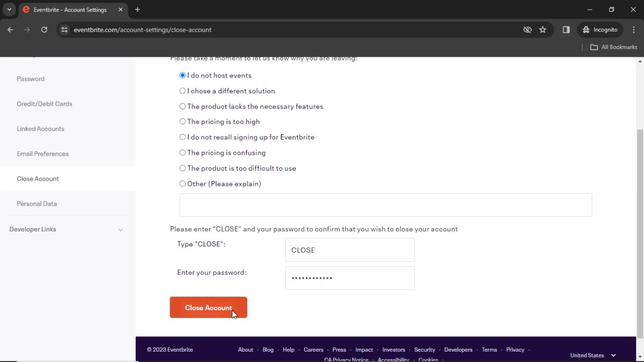Expand the Developer Links section
Image resolution: width=644 pixels, height=362 pixels.
(66, 229)
